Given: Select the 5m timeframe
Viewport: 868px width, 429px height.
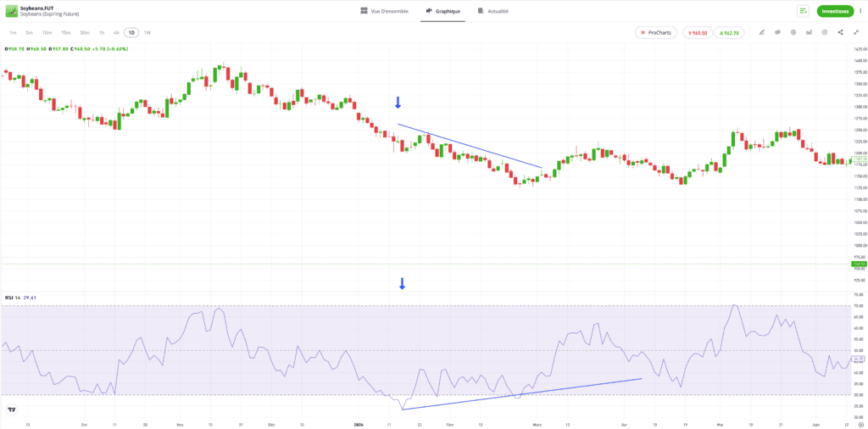Looking at the screenshot, I should 29,33.
